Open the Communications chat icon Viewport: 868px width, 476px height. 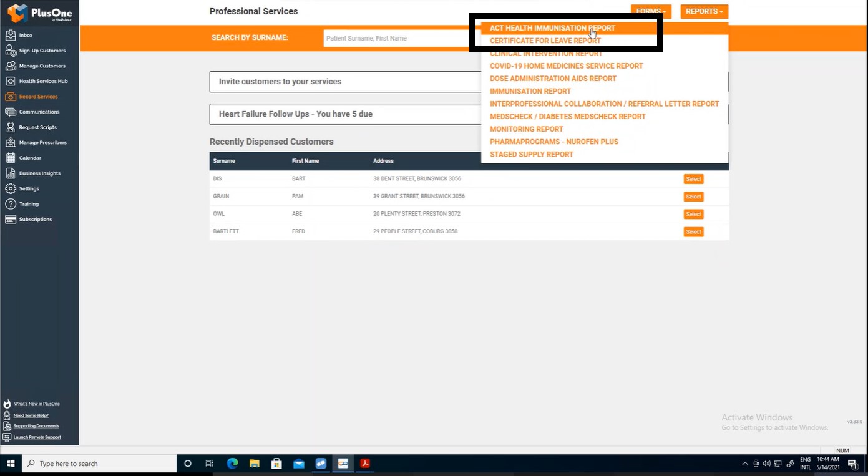point(10,112)
